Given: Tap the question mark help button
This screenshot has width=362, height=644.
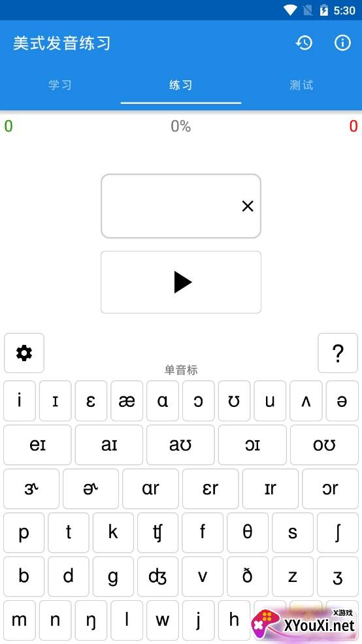Looking at the screenshot, I should pos(338,353).
